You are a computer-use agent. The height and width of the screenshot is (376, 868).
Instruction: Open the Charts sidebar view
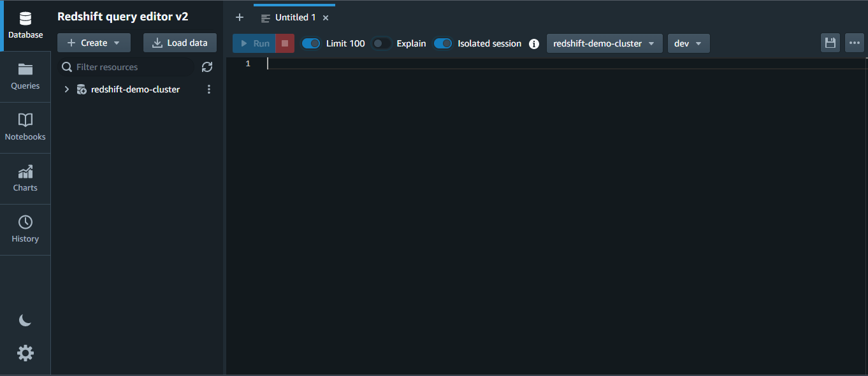tap(25, 178)
